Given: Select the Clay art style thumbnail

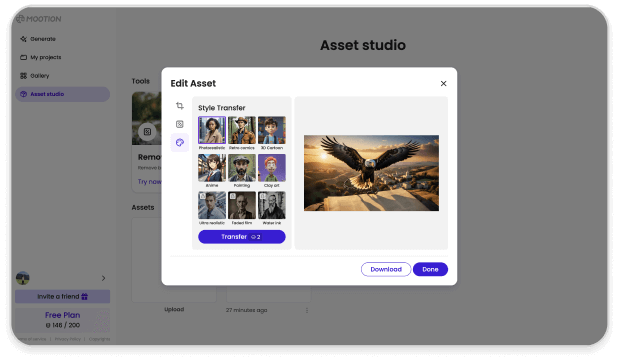Looking at the screenshot, I should (x=272, y=168).
